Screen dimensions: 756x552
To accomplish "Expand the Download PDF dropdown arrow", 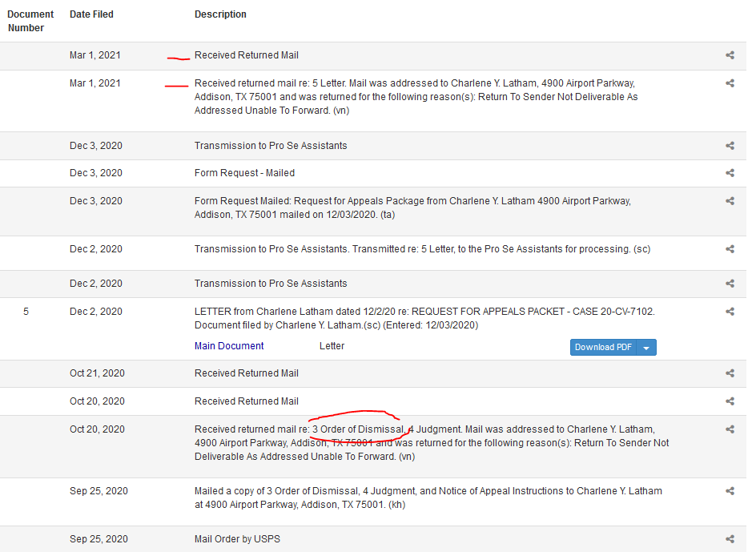I will click(646, 348).
